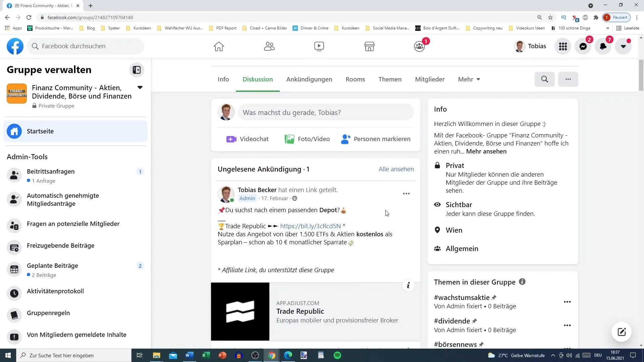Viewport: 644px width, 362px height.
Task: Open Leseliste in bookmarks bar
Action: pyautogui.click(x=628, y=28)
